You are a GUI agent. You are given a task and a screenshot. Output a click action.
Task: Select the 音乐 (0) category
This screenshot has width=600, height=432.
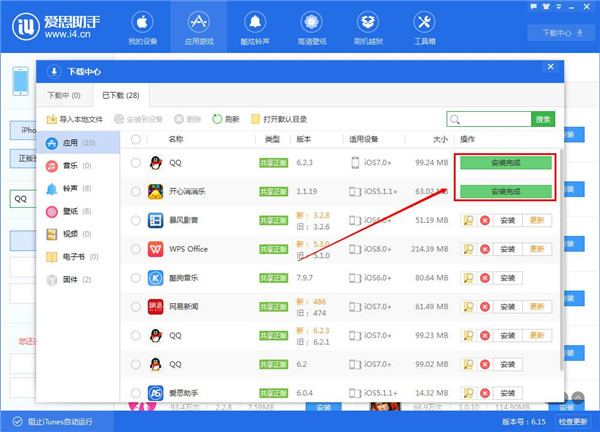coord(78,166)
